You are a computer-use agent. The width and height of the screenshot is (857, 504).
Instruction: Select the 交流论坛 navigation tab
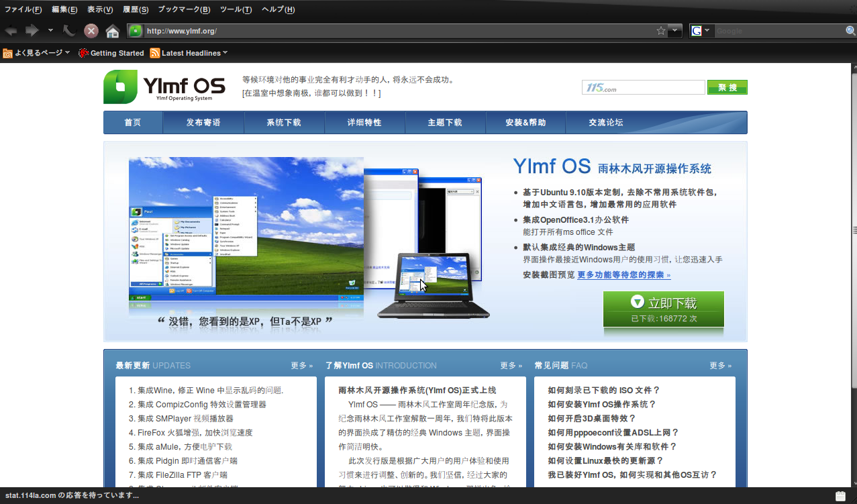[x=606, y=122]
